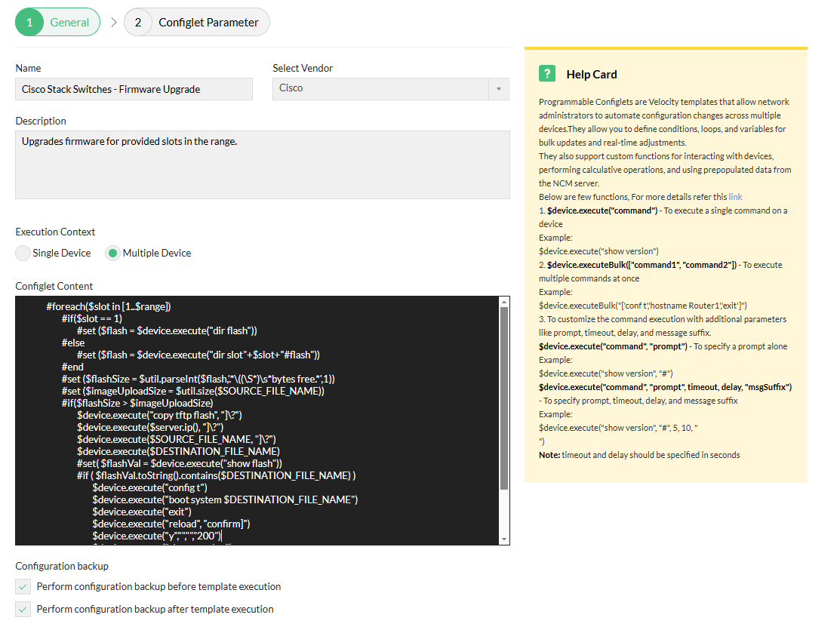Switch to the Configlet Parameter step
This screenshot has width=840, height=633.
pos(196,22)
